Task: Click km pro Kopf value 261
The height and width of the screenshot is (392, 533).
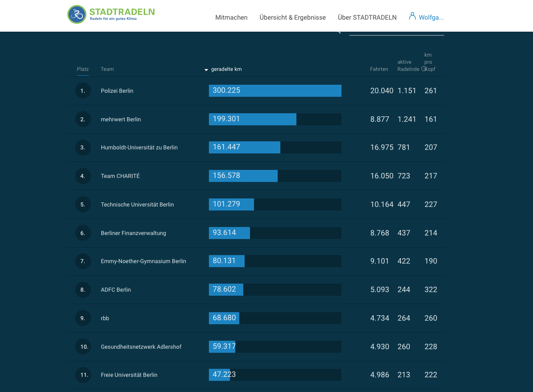Action: 431,91
